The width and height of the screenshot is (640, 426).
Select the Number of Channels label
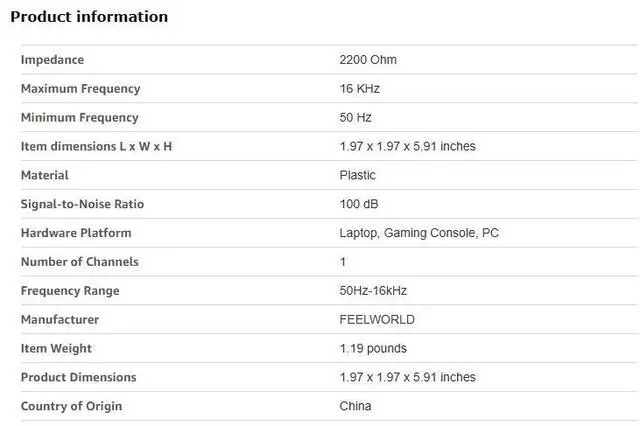pos(79,263)
